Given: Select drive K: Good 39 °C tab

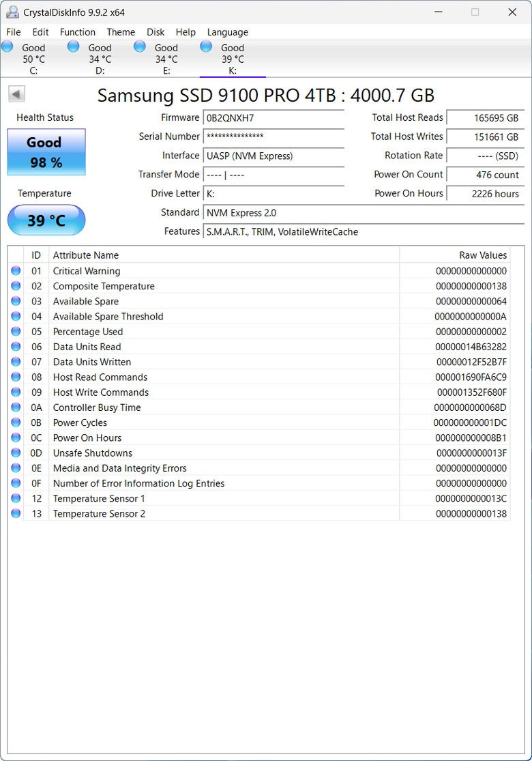Looking at the screenshot, I should 233,59.
